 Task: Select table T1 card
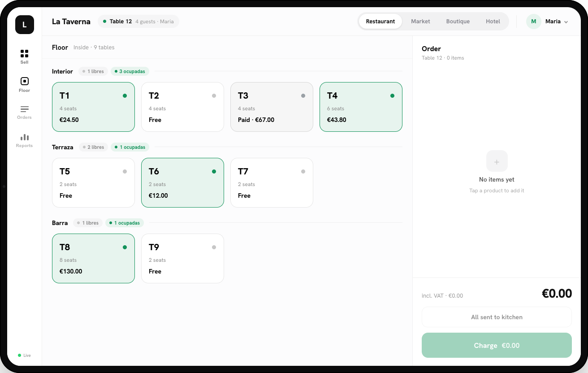pyautogui.click(x=93, y=107)
